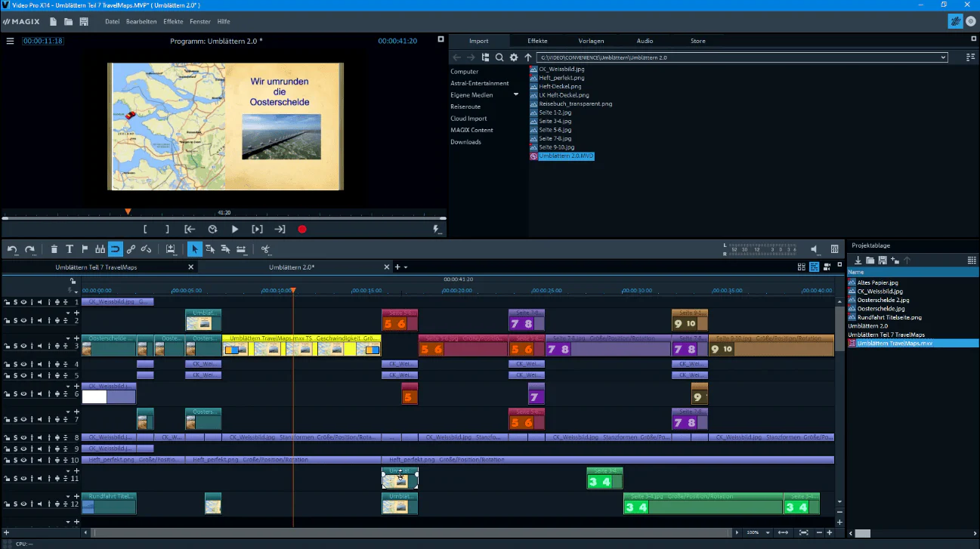Hide track 3 using its eye icon
This screenshot has width=980, height=549.
[23, 346]
